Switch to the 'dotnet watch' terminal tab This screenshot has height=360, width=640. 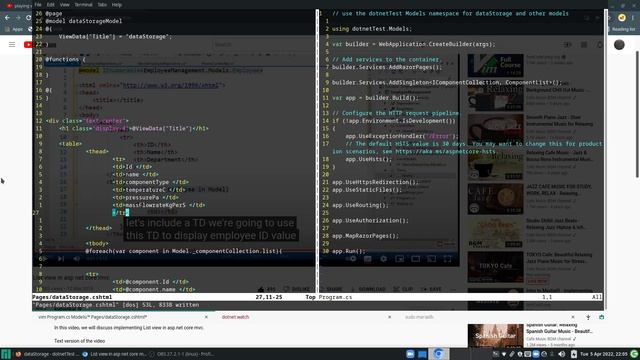coord(236,317)
